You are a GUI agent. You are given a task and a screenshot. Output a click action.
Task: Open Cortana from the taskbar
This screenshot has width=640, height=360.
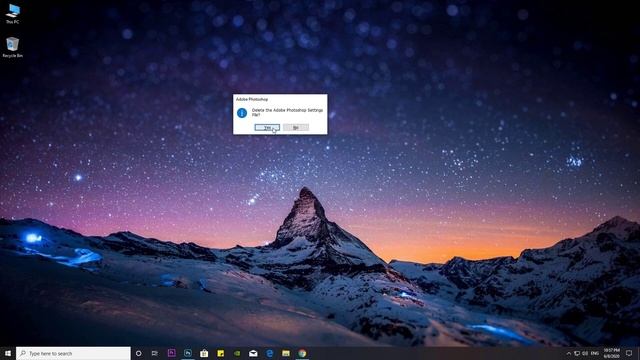[x=138, y=353]
